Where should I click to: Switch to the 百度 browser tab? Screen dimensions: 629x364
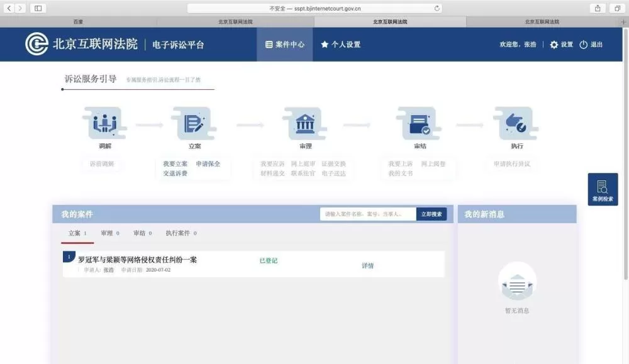coord(78,21)
